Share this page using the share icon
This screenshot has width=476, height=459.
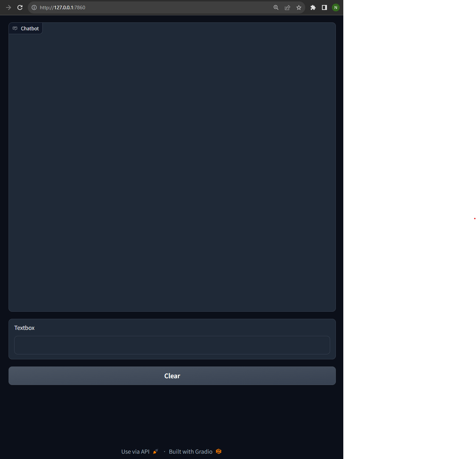(287, 7)
